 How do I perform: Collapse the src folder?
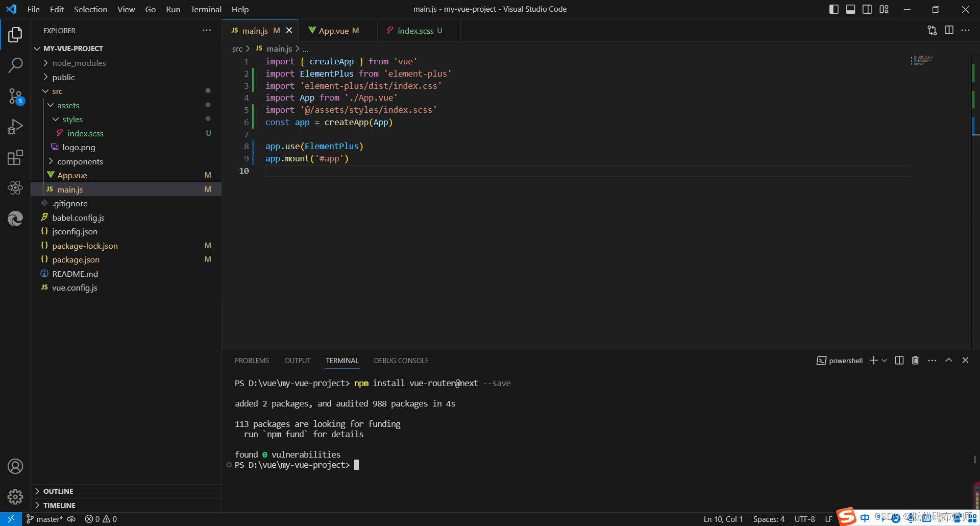126,91
